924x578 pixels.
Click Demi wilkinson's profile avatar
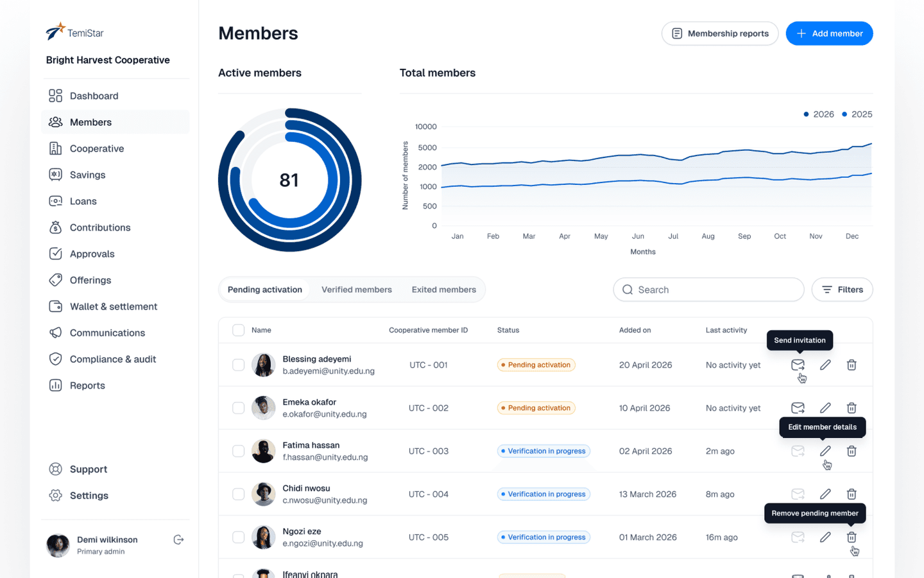coord(58,545)
